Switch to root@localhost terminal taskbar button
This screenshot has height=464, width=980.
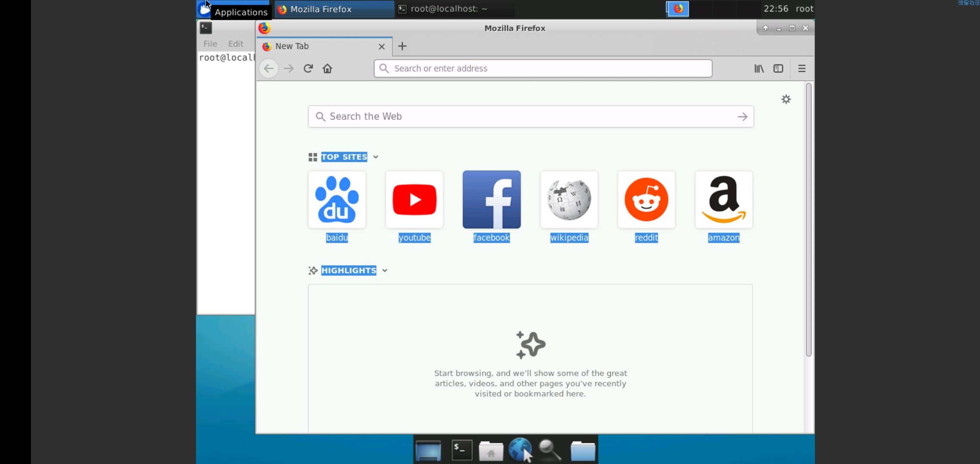(455, 9)
